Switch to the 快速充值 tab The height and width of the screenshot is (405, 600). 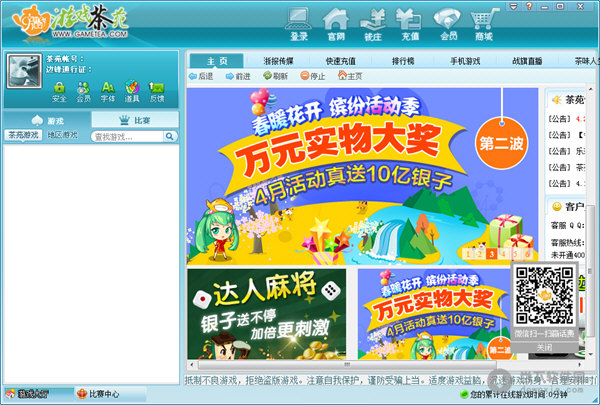(341, 61)
